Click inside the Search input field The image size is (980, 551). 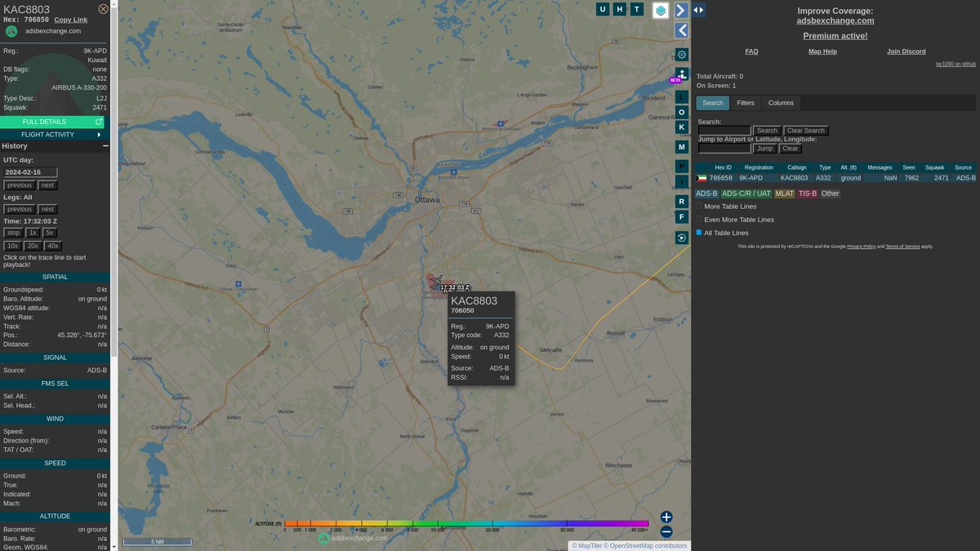click(725, 130)
